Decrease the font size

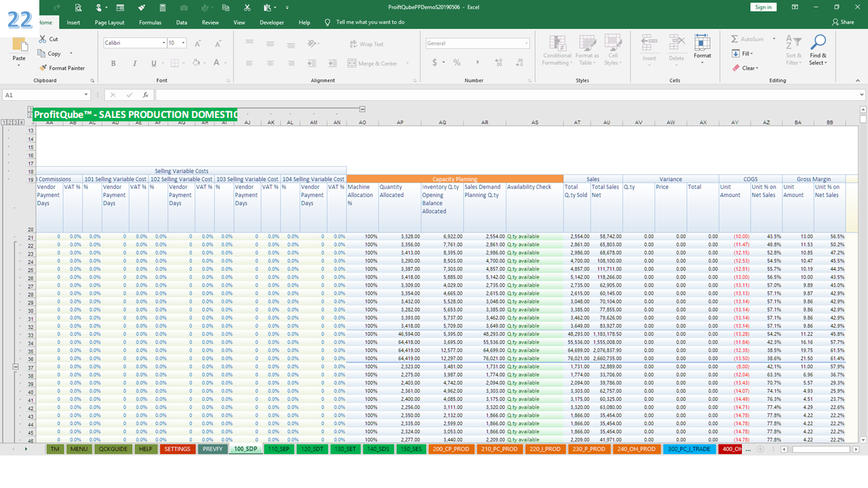tap(217, 43)
